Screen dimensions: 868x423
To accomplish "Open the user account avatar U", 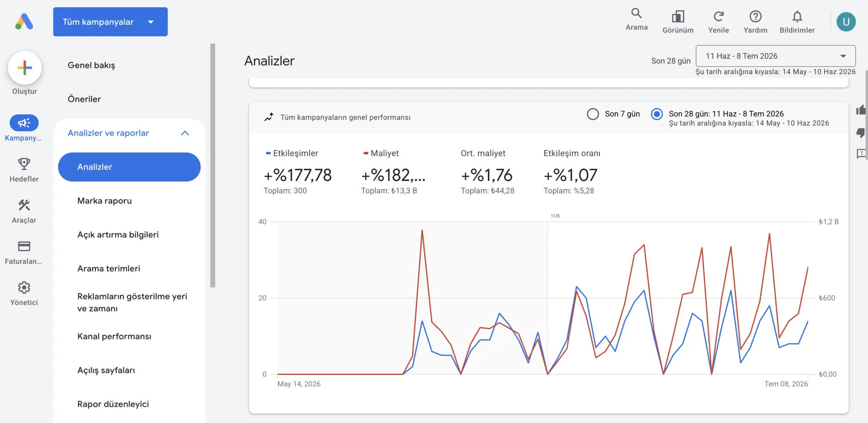I will [846, 22].
